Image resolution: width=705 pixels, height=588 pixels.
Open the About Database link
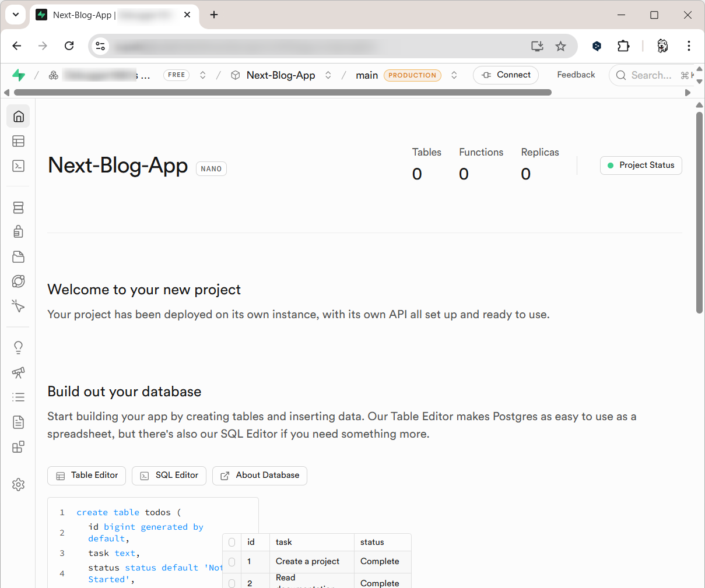coord(259,476)
